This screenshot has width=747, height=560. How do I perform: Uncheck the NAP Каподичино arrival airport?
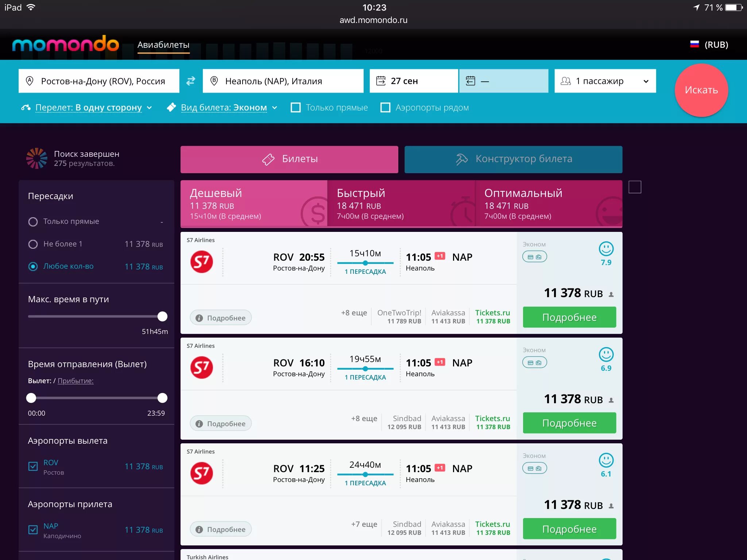33,530
